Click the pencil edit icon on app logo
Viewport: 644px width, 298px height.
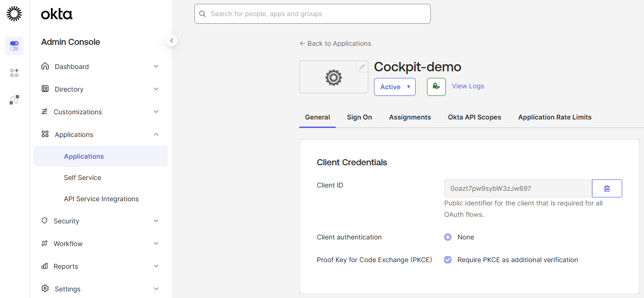point(362,67)
